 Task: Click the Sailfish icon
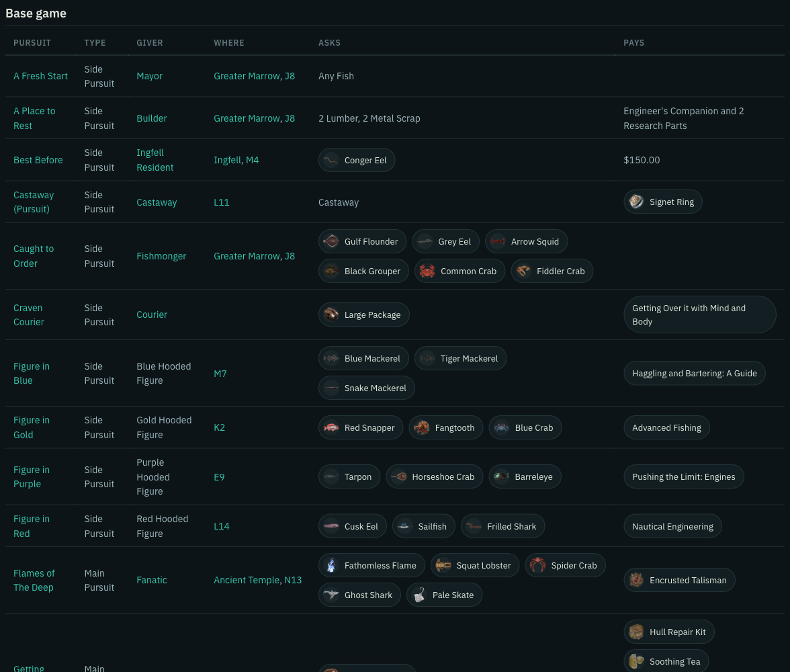[x=405, y=526]
